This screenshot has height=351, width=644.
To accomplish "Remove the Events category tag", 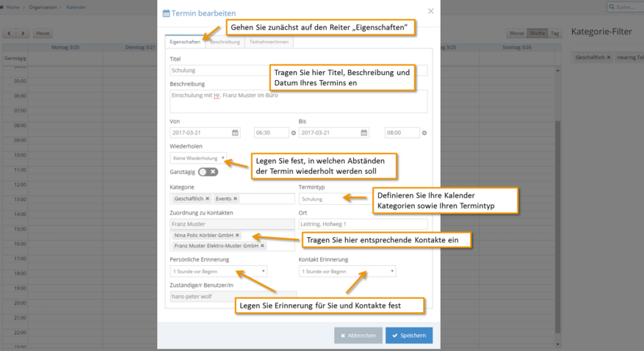I will pos(235,199).
